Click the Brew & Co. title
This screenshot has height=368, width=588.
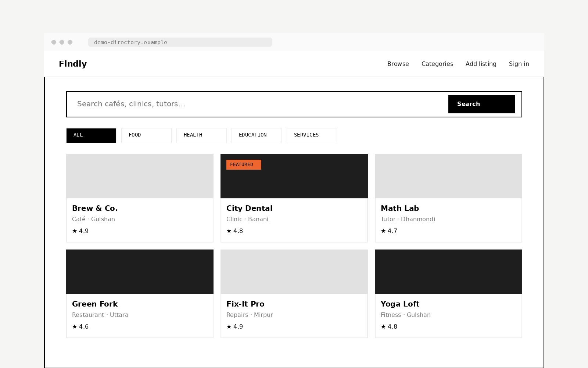point(95,208)
